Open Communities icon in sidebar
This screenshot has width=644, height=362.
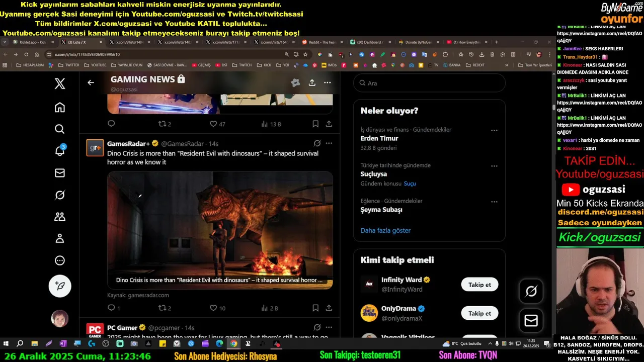[60, 217]
